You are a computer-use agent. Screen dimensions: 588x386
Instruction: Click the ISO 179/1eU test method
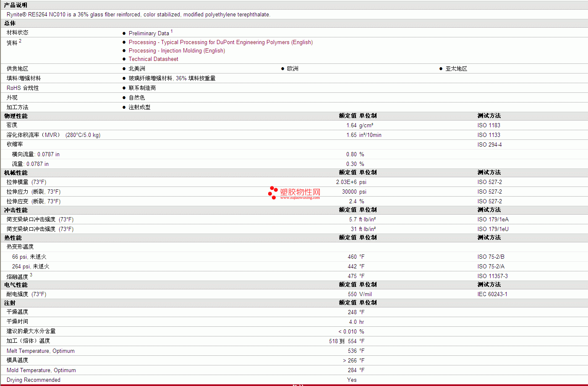tap(493, 229)
